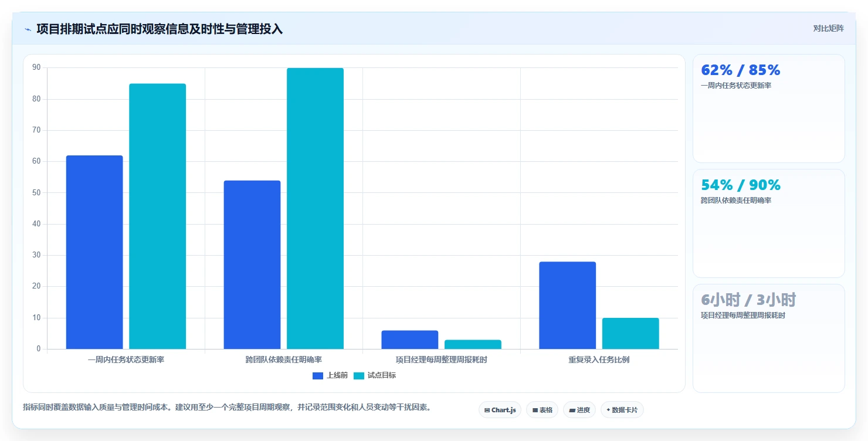The width and height of the screenshot is (868, 441).
Task: Select the 进度 tag button
Action: coord(579,410)
